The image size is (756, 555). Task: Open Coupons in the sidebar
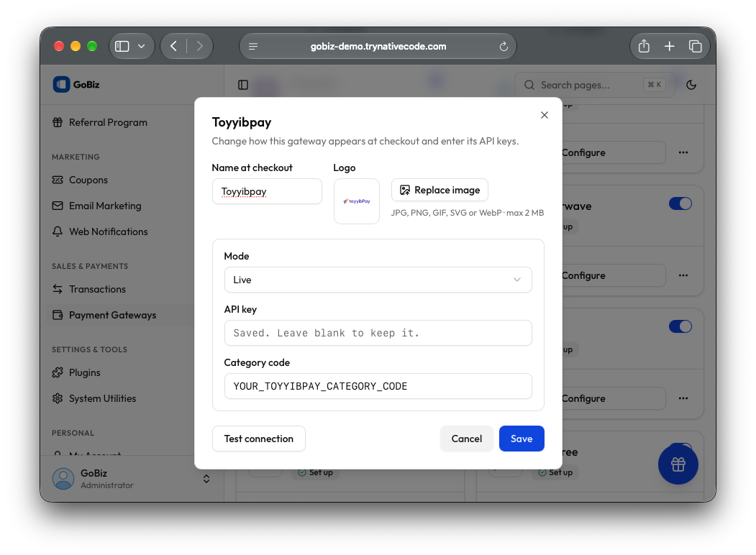pos(88,180)
